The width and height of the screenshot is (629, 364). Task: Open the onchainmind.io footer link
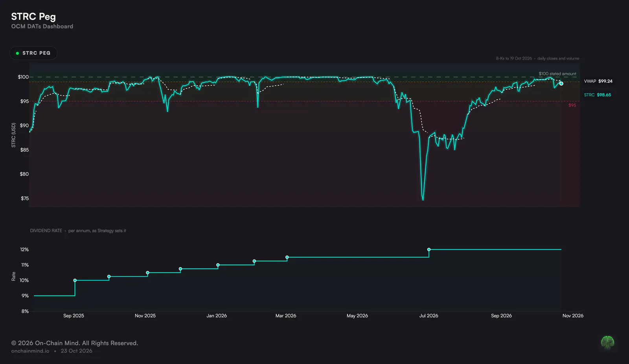coord(30,351)
